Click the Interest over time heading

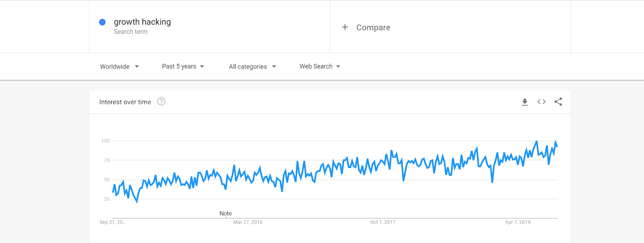click(125, 102)
